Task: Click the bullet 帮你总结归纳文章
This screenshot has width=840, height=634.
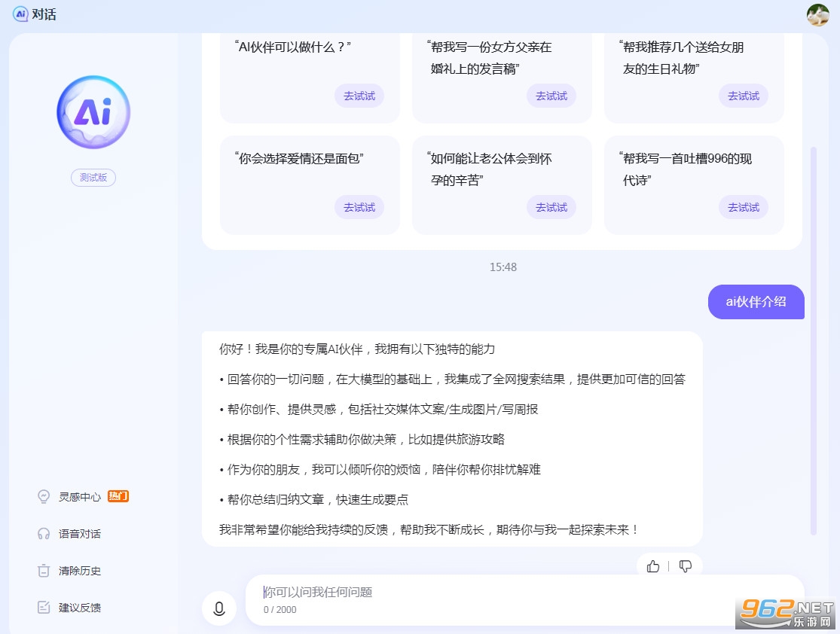Action: coord(313,499)
